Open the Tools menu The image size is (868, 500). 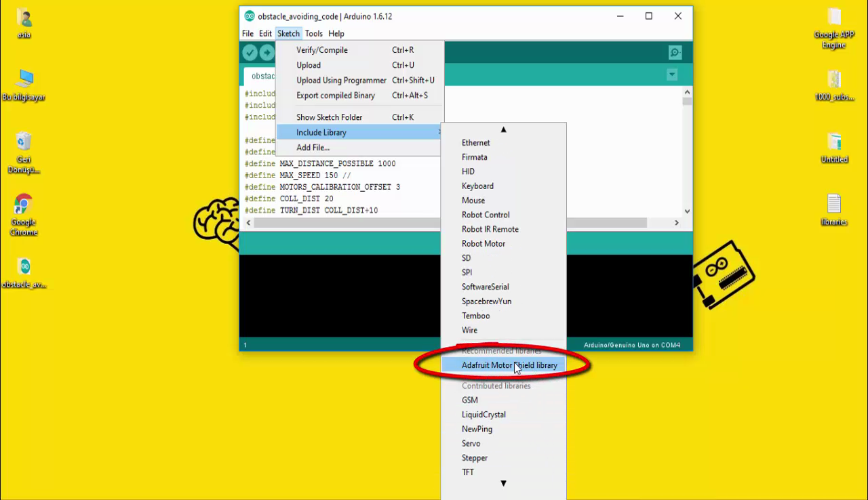click(313, 33)
